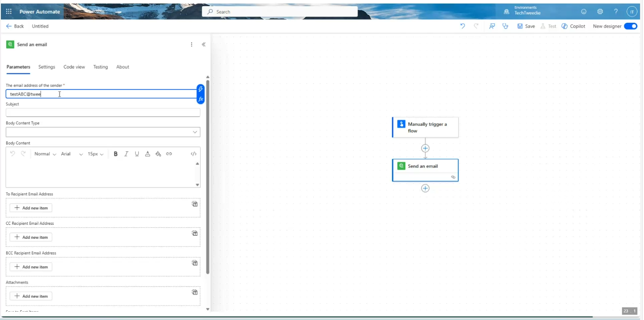Add new item under To Recipient Email Address
Image resolution: width=644 pixels, height=320 pixels.
pos(31,208)
